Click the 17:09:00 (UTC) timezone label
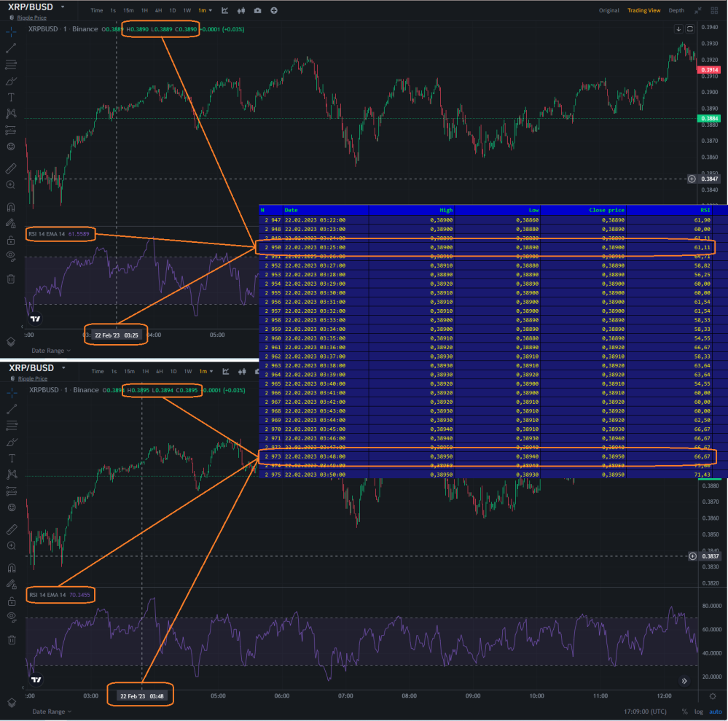The image size is (728, 721). click(x=645, y=712)
